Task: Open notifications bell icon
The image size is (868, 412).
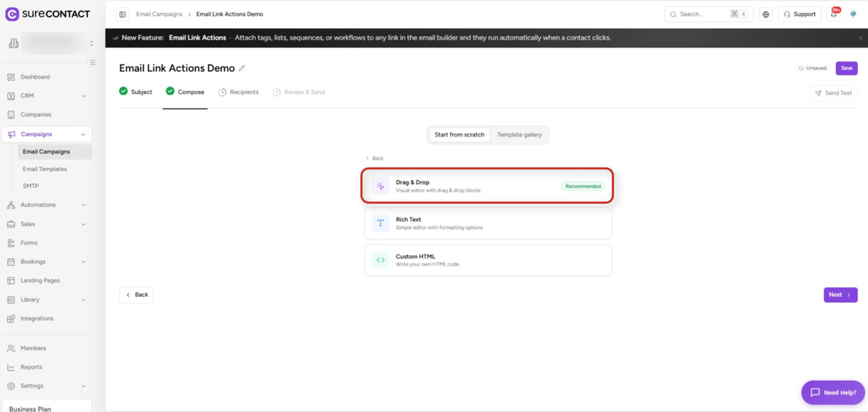Action: click(834, 14)
